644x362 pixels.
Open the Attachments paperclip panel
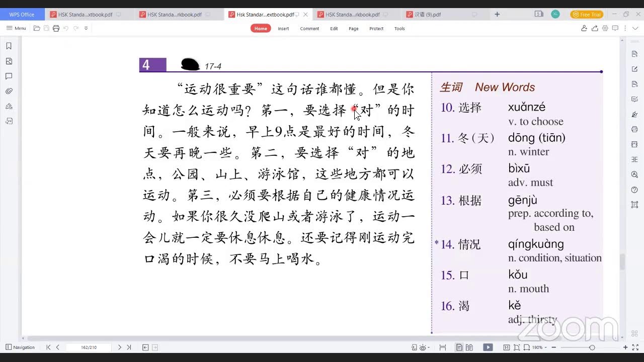coord(9,91)
